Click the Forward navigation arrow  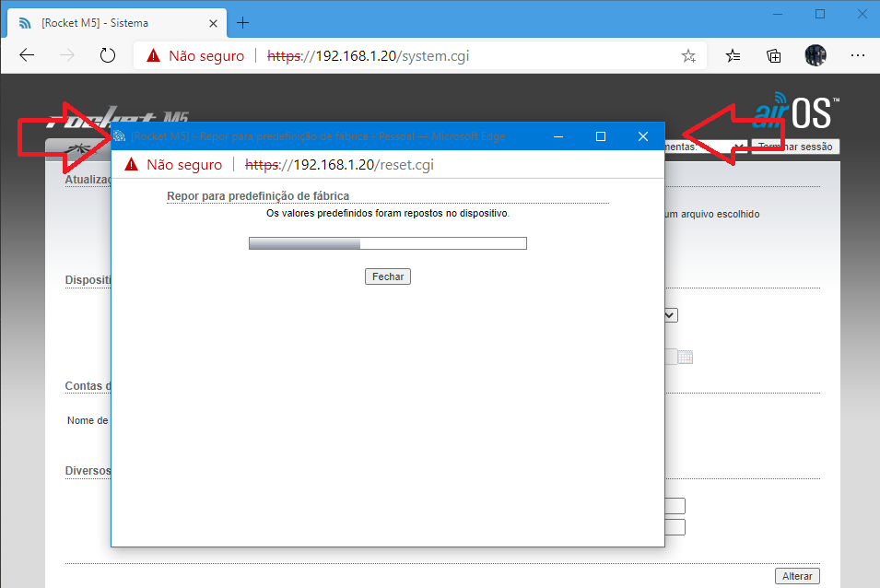pyautogui.click(x=66, y=55)
